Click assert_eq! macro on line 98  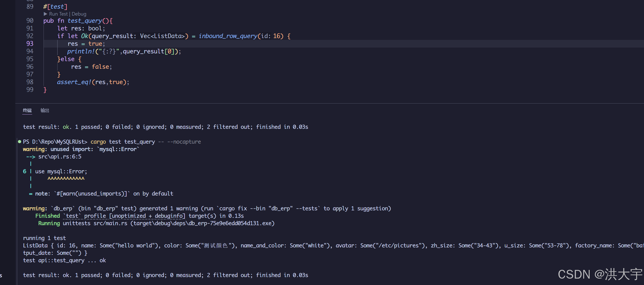(x=74, y=82)
